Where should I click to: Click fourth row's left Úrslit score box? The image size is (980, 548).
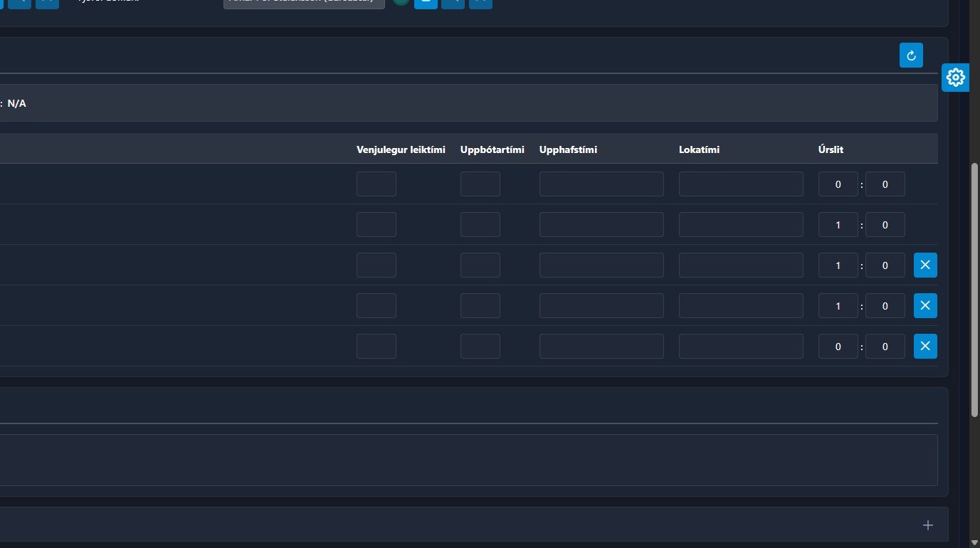point(838,305)
